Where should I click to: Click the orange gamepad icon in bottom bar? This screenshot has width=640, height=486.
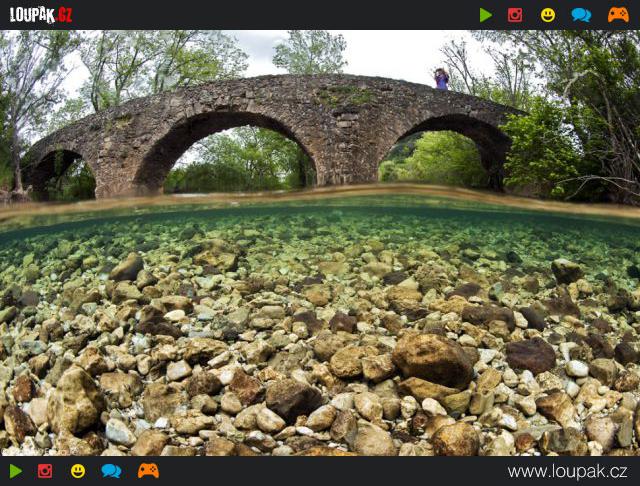[x=148, y=471]
